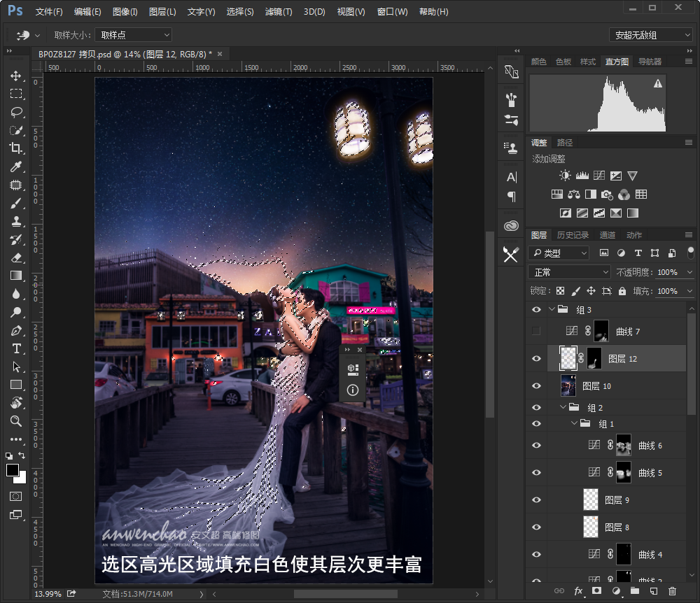Hide the 组 2 group
Image resolution: width=700 pixels, height=603 pixels.
537,407
